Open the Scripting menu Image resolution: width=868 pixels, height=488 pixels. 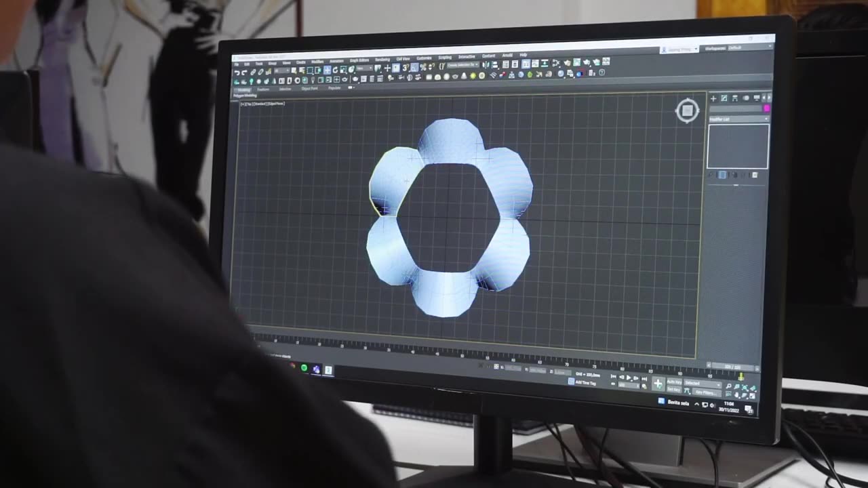[x=445, y=57]
